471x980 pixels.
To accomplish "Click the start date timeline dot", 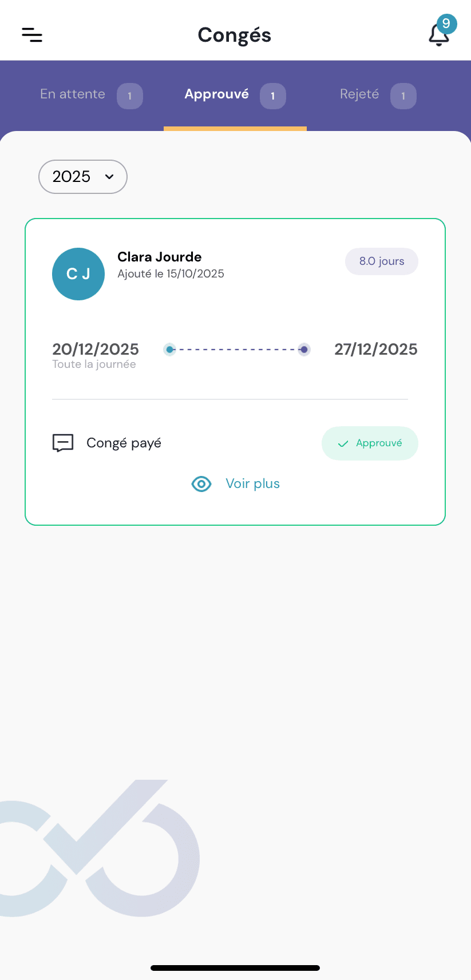I will (x=169, y=350).
